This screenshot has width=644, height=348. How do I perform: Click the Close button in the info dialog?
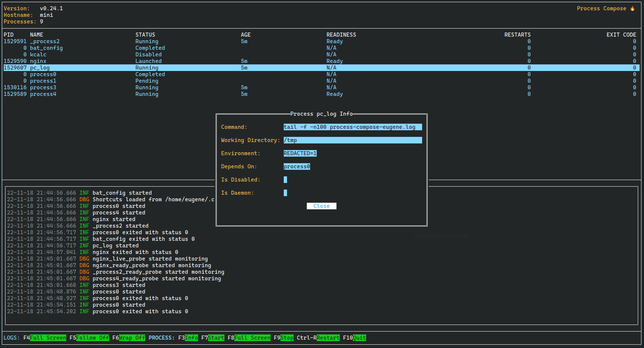[321, 206]
